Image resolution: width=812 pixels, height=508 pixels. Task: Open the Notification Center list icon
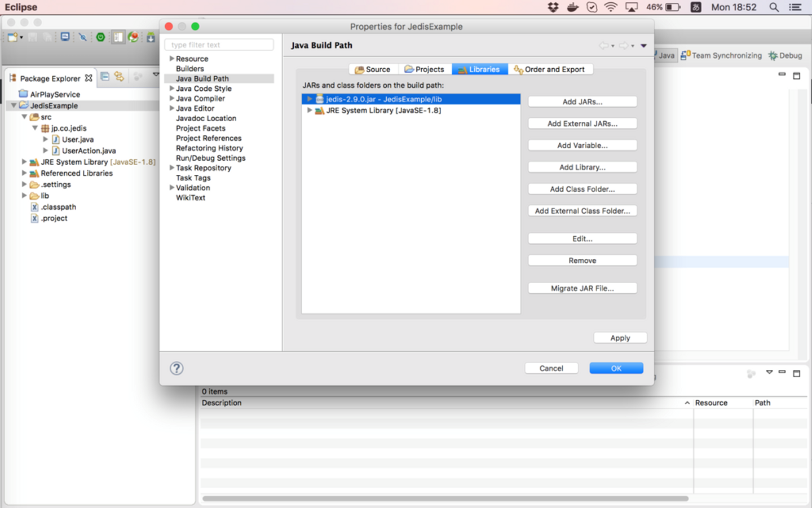click(795, 7)
